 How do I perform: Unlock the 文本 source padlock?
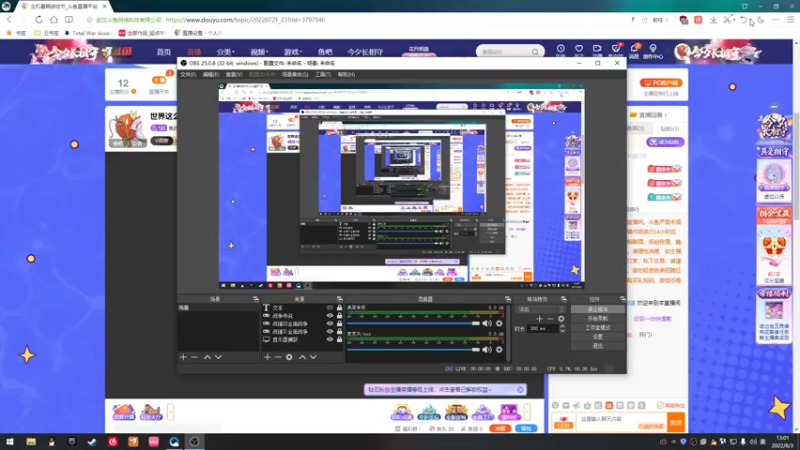click(x=339, y=308)
